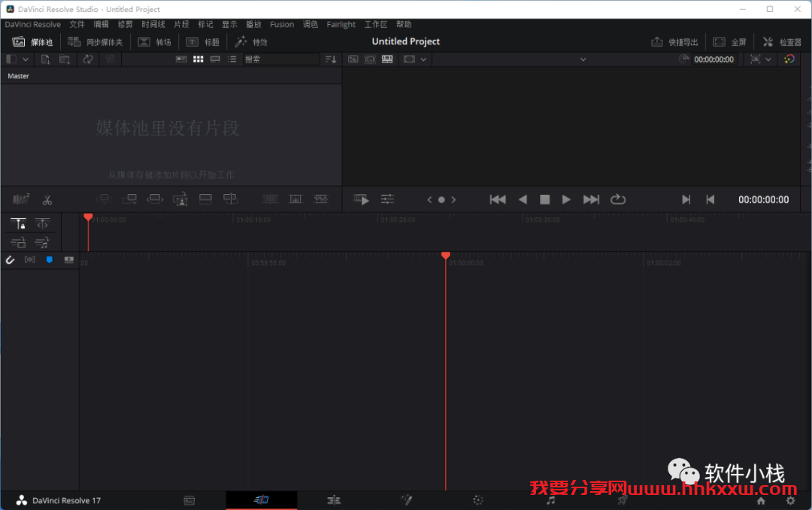Click the split clip scissors icon

47,199
